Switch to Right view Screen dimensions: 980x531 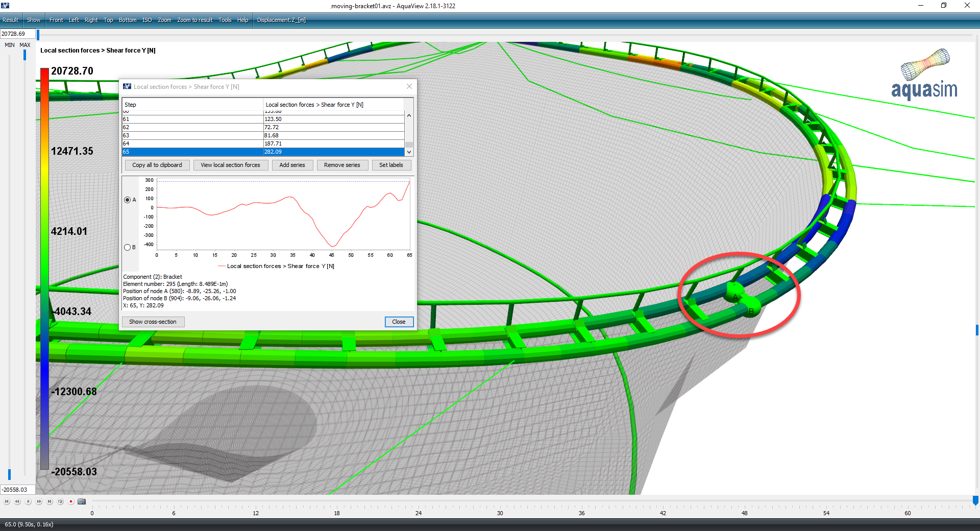[91, 20]
